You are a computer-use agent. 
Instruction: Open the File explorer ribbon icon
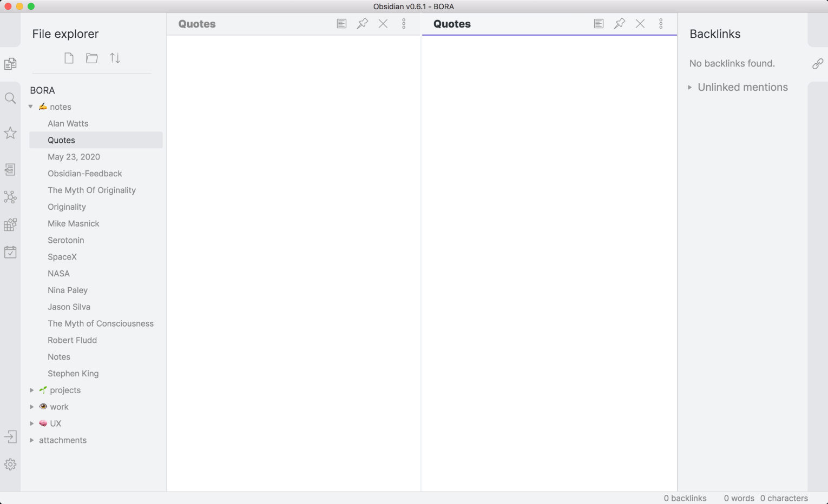pyautogui.click(x=10, y=64)
